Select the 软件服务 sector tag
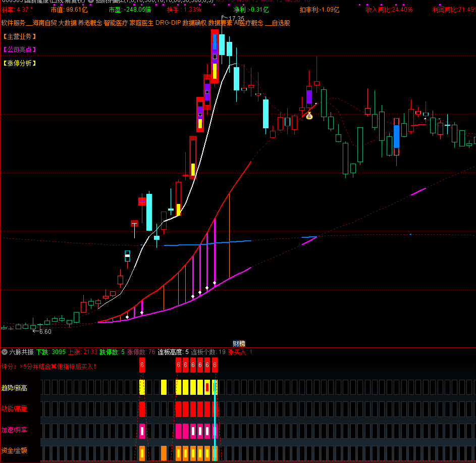This screenshot has height=463, width=476. [13, 23]
